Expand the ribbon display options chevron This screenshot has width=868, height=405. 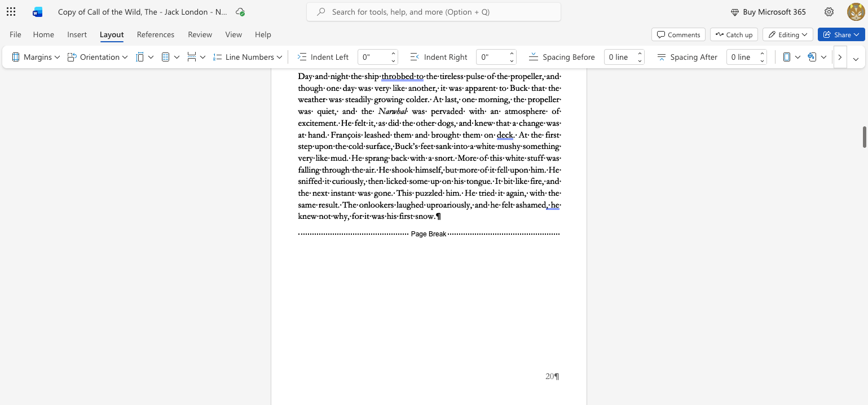pyautogui.click(x=856, y=59)
